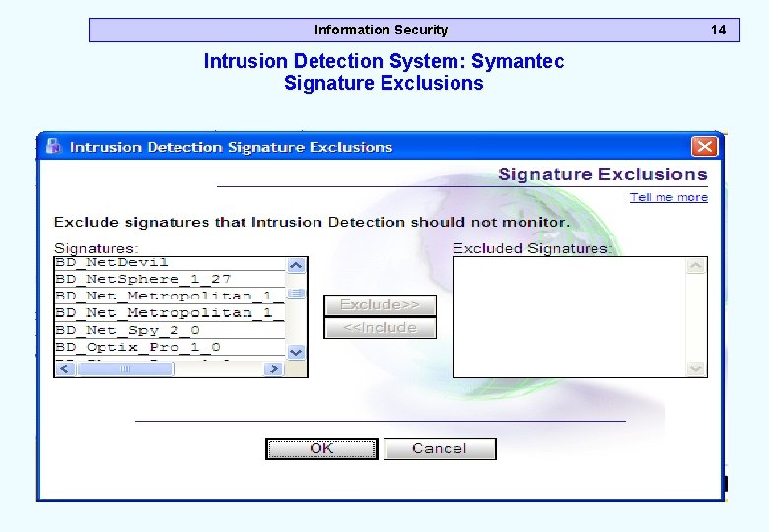Click the <<Include button

pos(381,328)
